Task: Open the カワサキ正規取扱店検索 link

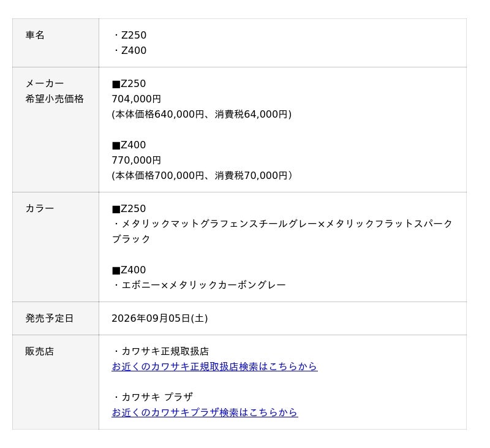Action: pyautogui.click(x=215, y=366)
